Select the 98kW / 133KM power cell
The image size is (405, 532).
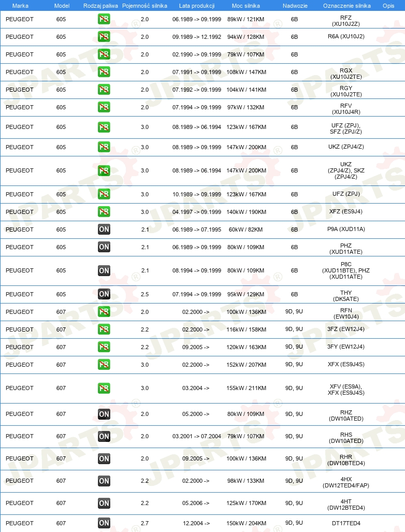coord(246,481)
